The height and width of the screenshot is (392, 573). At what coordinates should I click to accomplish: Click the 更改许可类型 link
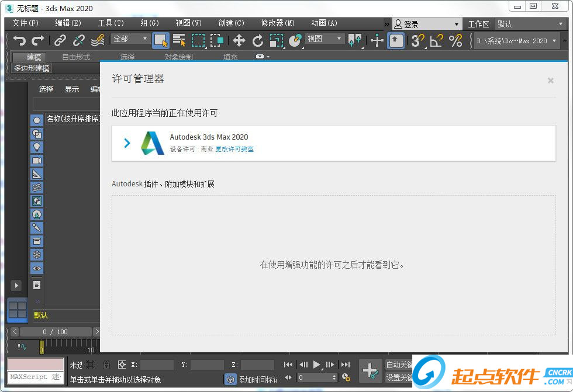234,149
